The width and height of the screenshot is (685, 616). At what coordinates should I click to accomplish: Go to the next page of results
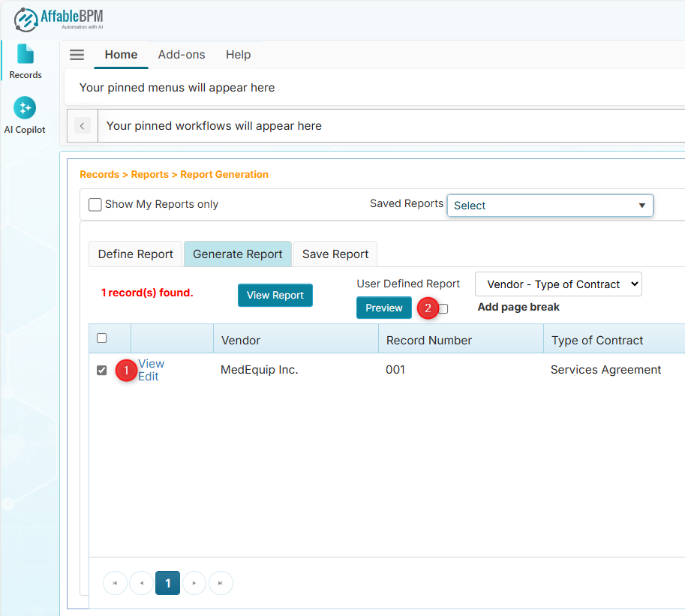[194, 583]
